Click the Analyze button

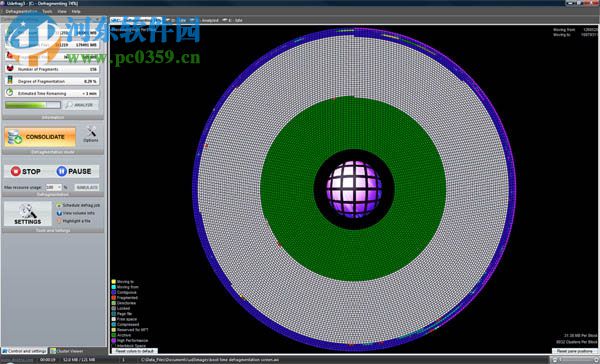[x=81, y=105]
